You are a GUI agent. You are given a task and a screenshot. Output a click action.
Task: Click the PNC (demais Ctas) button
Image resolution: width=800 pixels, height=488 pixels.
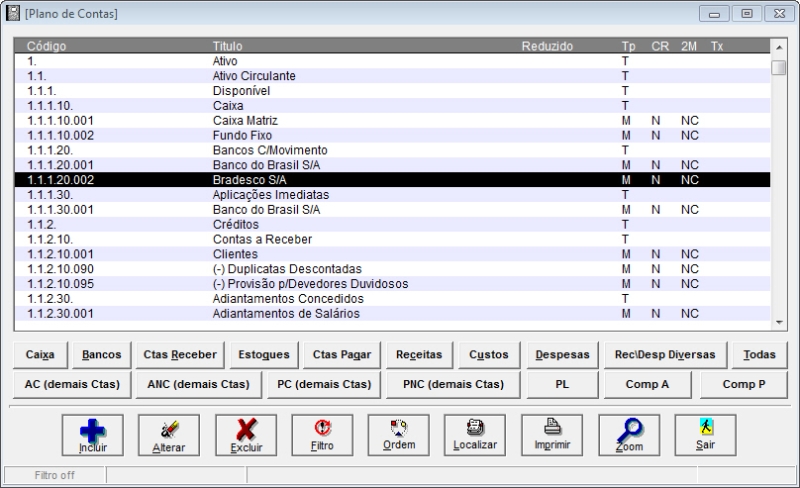pyautogui.click(x=453, y=384)
